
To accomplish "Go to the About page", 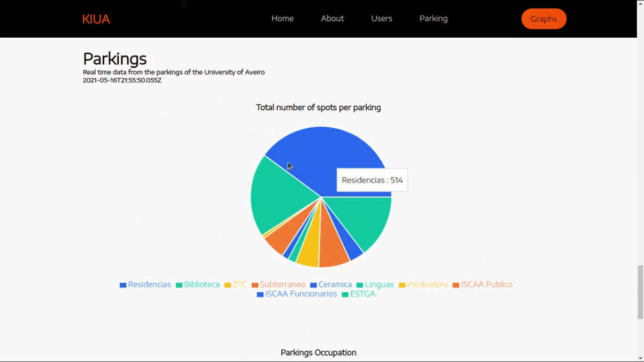I will coord(332,18).
